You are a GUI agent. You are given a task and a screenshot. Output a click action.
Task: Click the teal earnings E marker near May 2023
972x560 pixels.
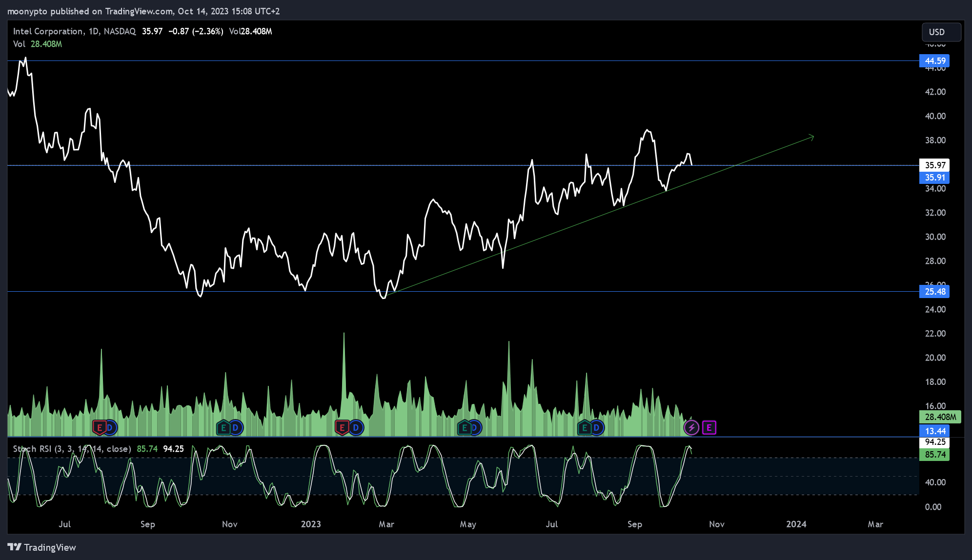click(x=464, y=428)
